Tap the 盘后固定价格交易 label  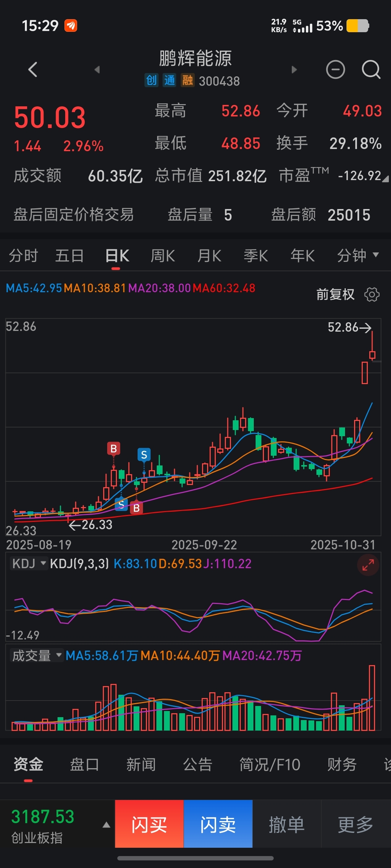pyautogui.click(x=74, y=214)
